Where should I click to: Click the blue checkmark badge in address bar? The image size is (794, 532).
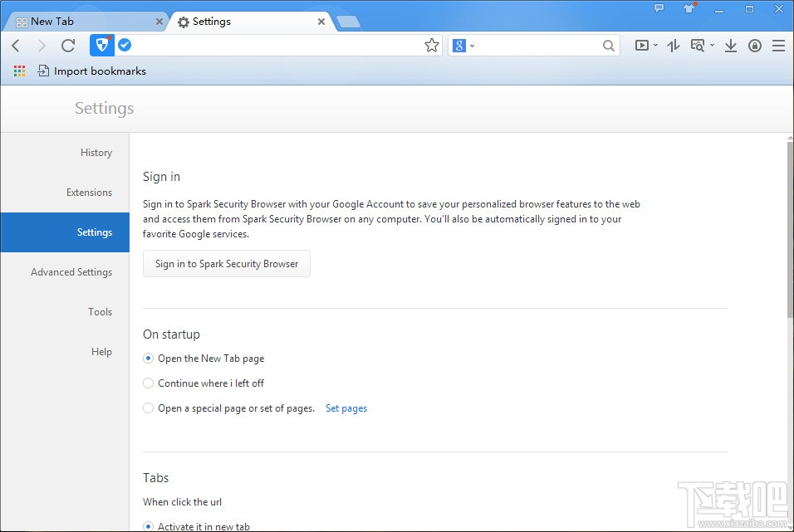tap(125, 45)
